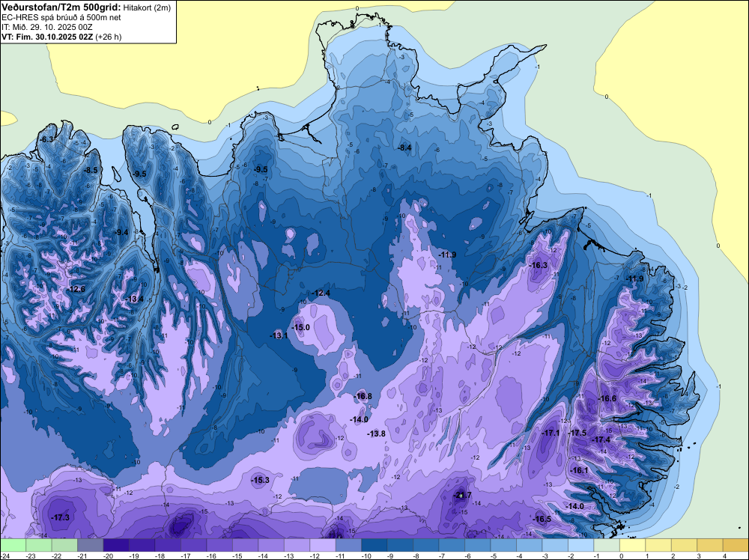
Task: Click the 'IT: Mið. 29. 10. 2025 00Z' line
Action: coord(46,27)
